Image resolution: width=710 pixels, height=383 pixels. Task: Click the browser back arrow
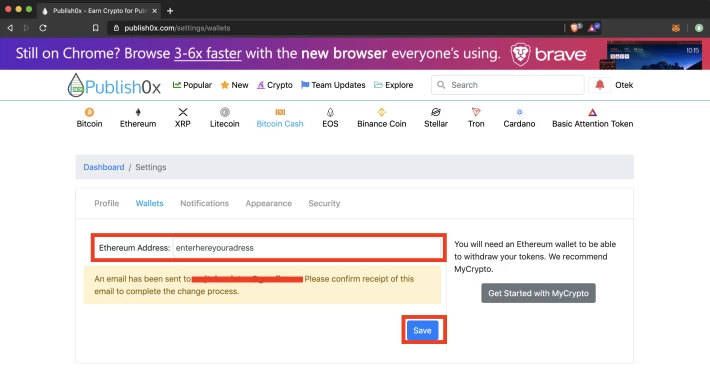10,28
